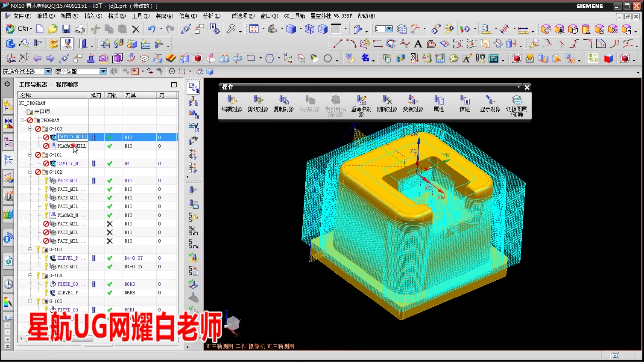Click the 显示对象 icon
This screenshot has width=644, height=362.
(490, 103)
